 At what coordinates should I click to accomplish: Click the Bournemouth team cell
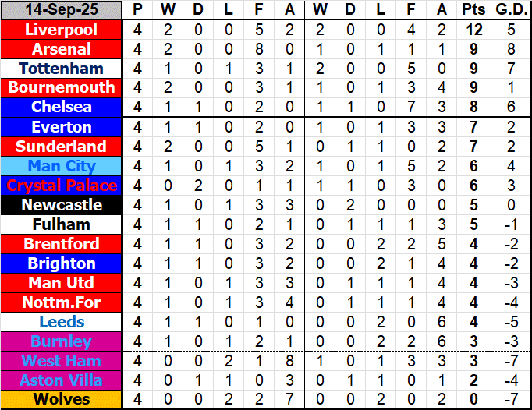[62, 88]
